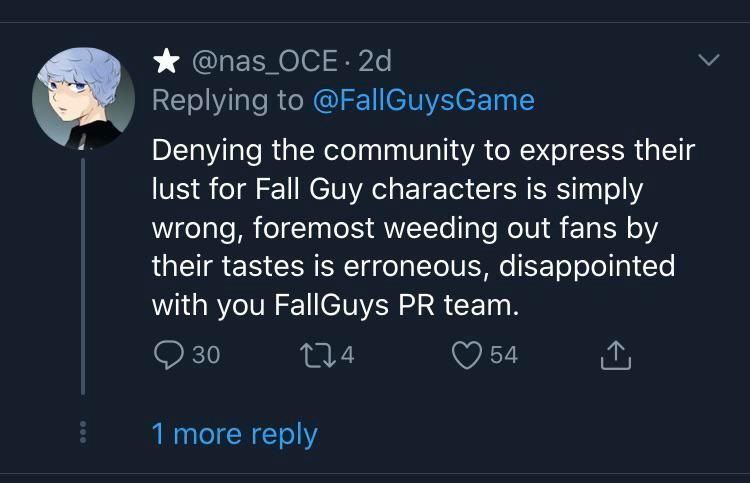Like the tweet with heart icon
Viewport: 750px width, 483px height.
coord(467,354)
